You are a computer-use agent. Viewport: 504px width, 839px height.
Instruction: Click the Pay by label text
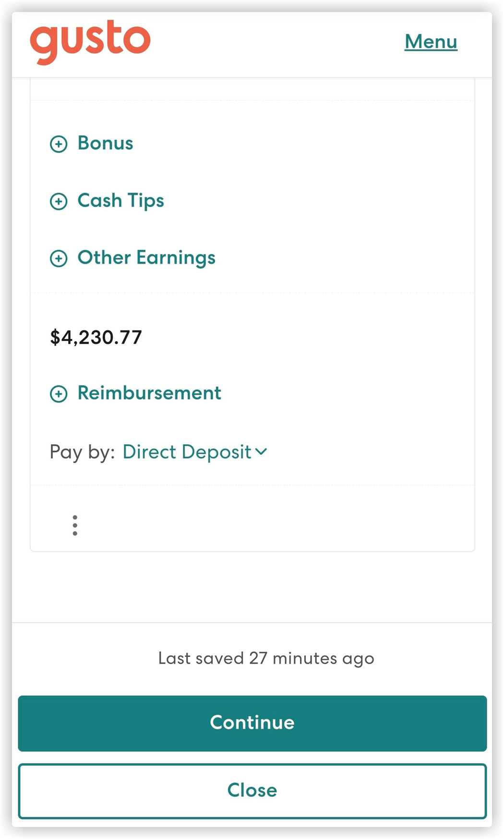tap(82, 452)
